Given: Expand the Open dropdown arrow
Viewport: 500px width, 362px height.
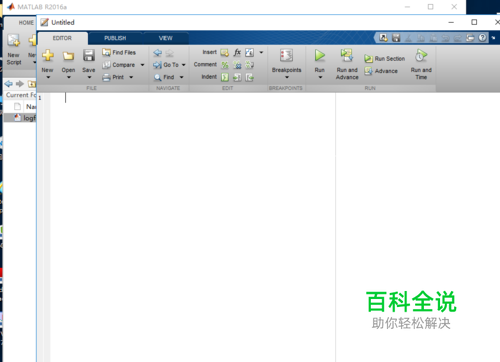Looking at the screenshot, I should click(69, 77).
